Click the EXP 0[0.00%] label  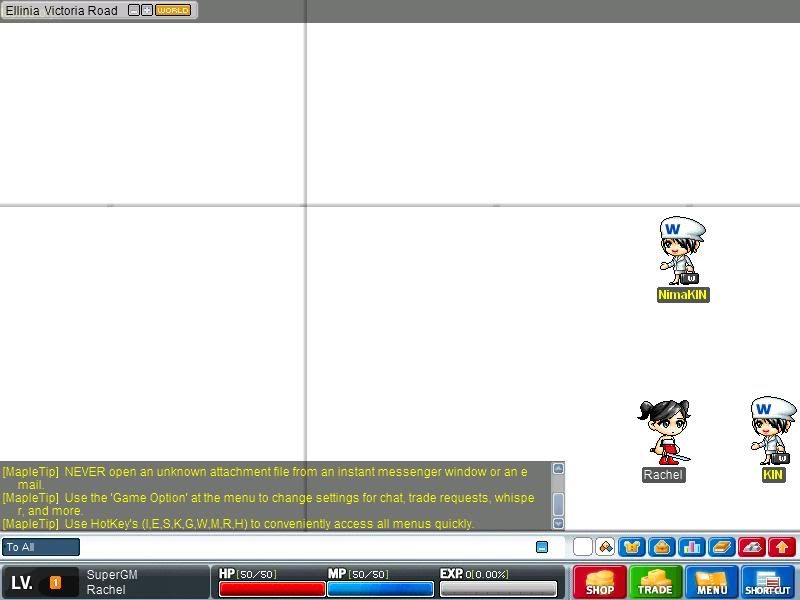point(474,574)
